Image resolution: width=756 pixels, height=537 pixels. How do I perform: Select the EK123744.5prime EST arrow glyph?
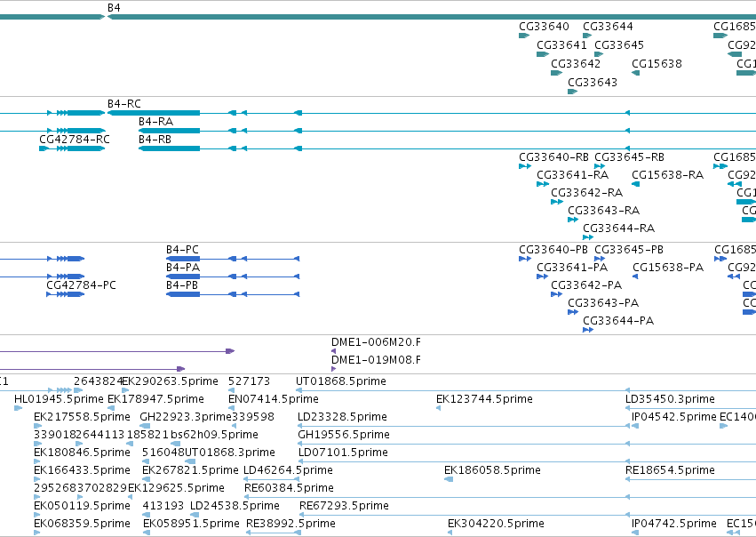tap(438, 408)
